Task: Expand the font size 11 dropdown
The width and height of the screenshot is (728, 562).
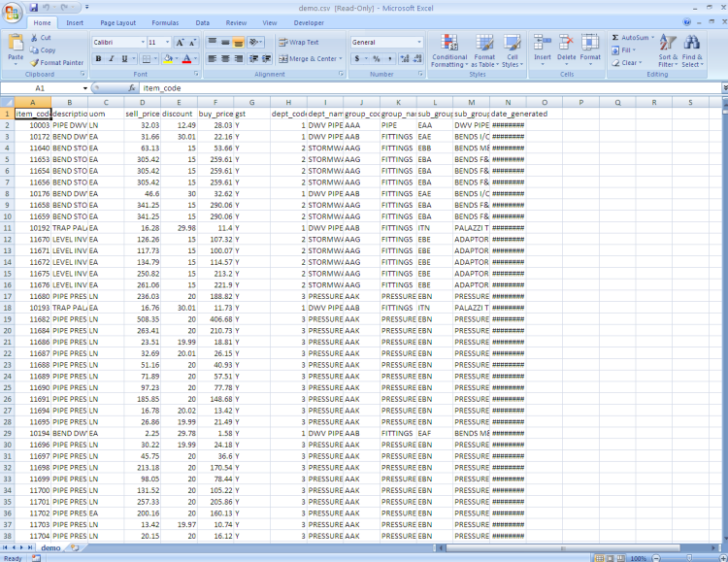Action: click(x=168, y=43)
